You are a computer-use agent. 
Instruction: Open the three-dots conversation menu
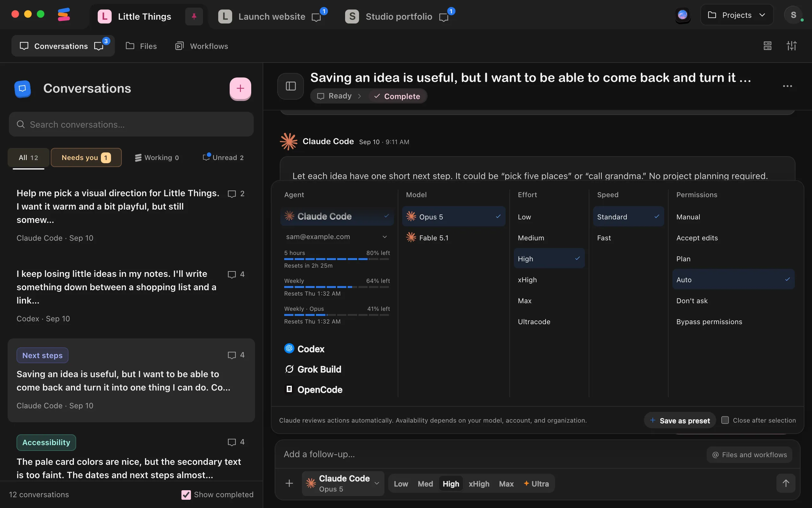[x=787, y=86]
